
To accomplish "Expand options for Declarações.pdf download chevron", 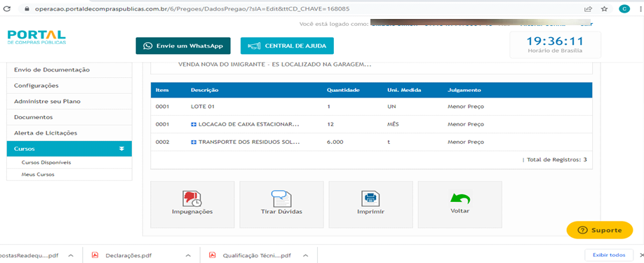I will pos(188,255).
